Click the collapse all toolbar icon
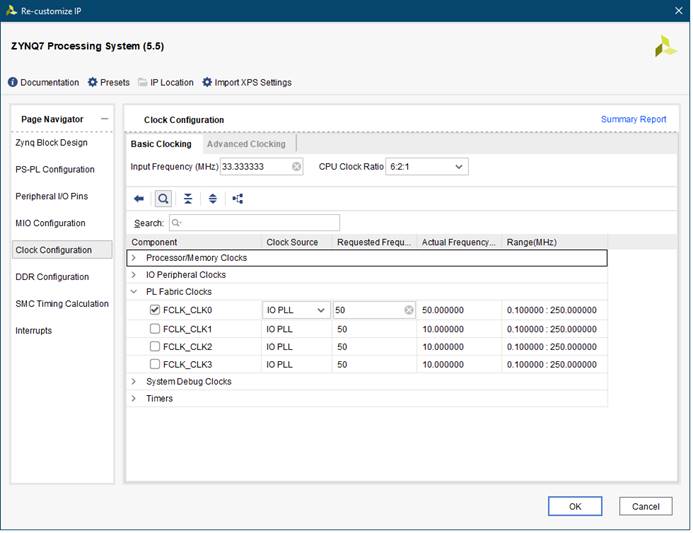The width and height of the screenshot is (693, 533). point(188,199)
